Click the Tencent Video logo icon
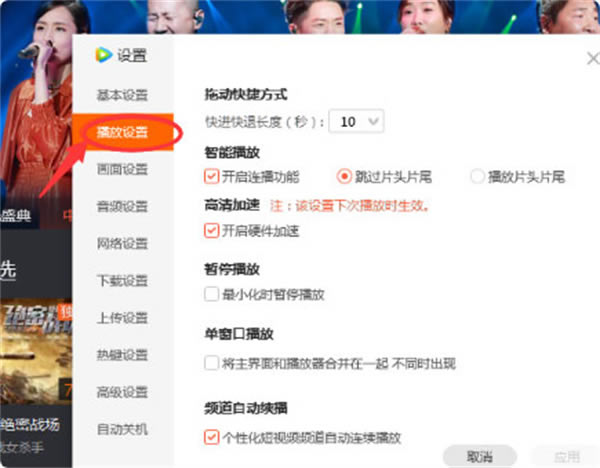Viewport: 600px width, 468px height. point(102,55)
